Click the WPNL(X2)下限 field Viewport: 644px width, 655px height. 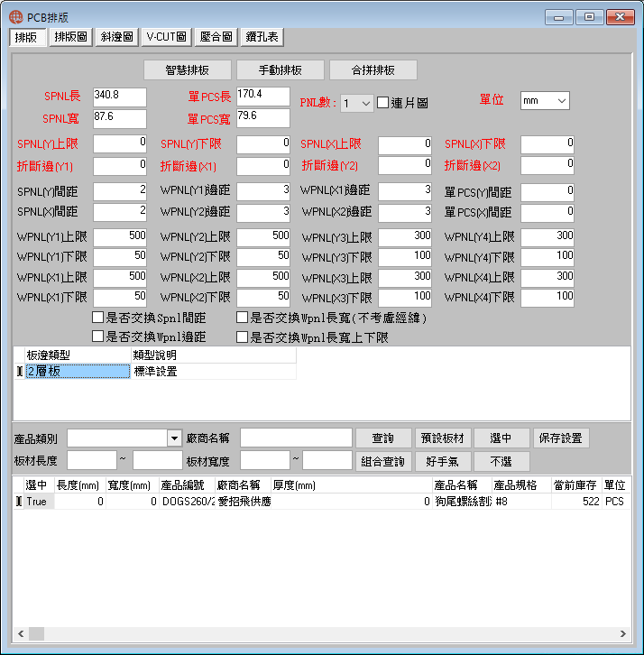(x=263, y=298)
